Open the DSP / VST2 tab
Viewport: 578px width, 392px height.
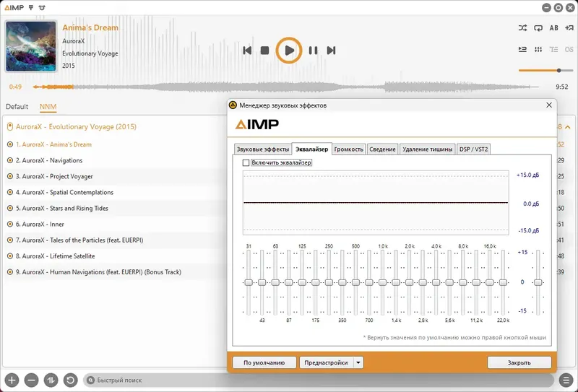pyautogui.click(x=473, y=149)
